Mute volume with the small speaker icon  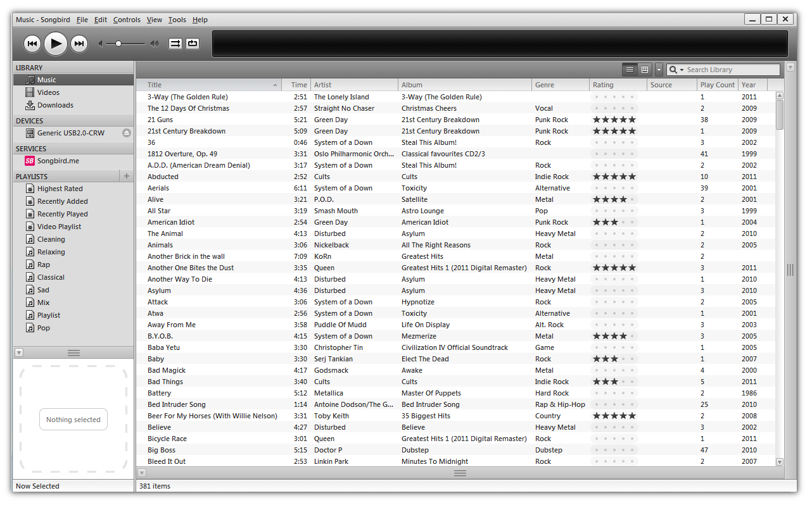tap(101, 44)
